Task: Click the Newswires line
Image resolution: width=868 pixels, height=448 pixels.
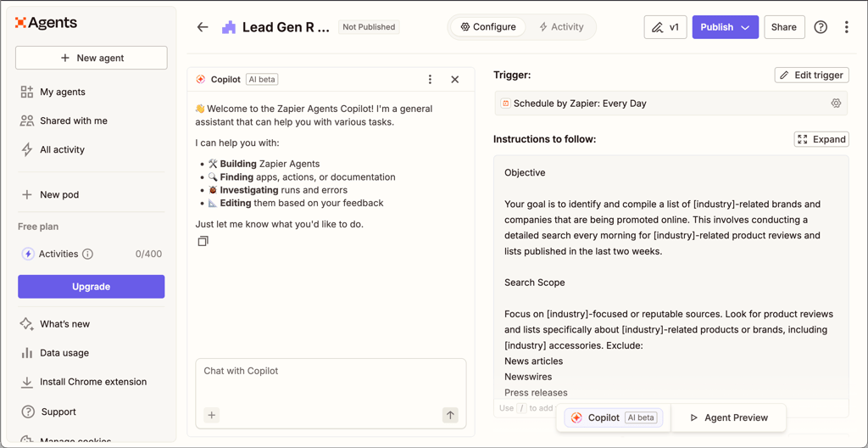Action: pyautogui.click(x=526, y=377)
